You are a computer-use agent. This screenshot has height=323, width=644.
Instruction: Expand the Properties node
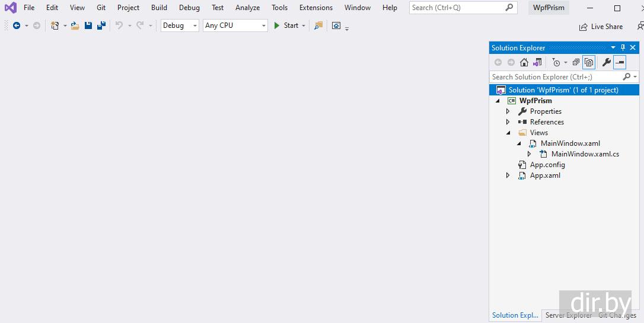tap(508, 111)
